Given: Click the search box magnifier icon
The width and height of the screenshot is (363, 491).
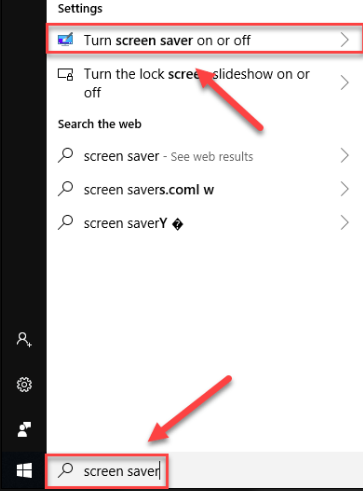Looking at the screenshot, I should [65, 470].
